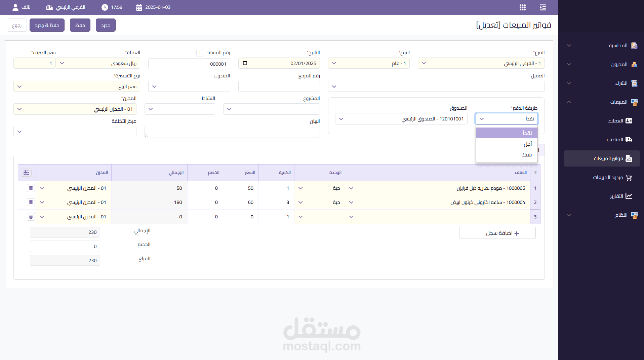Open the الصندوق dropdown

(401, 119)
